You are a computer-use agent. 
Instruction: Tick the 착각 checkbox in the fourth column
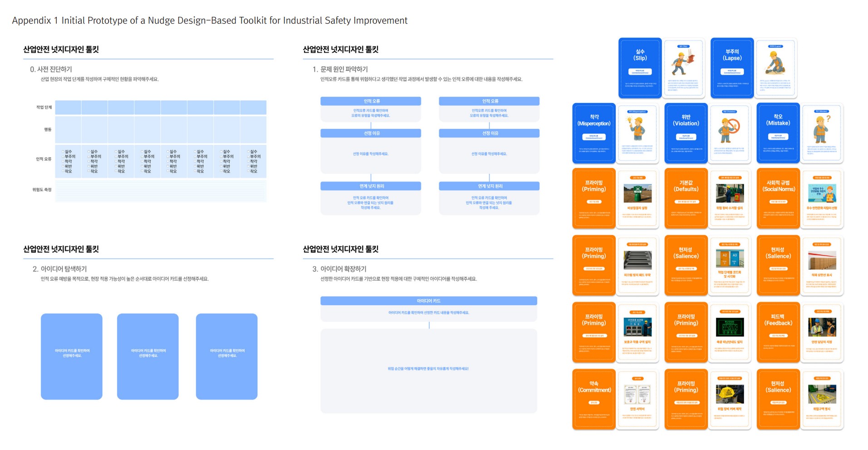pos(142,161)
